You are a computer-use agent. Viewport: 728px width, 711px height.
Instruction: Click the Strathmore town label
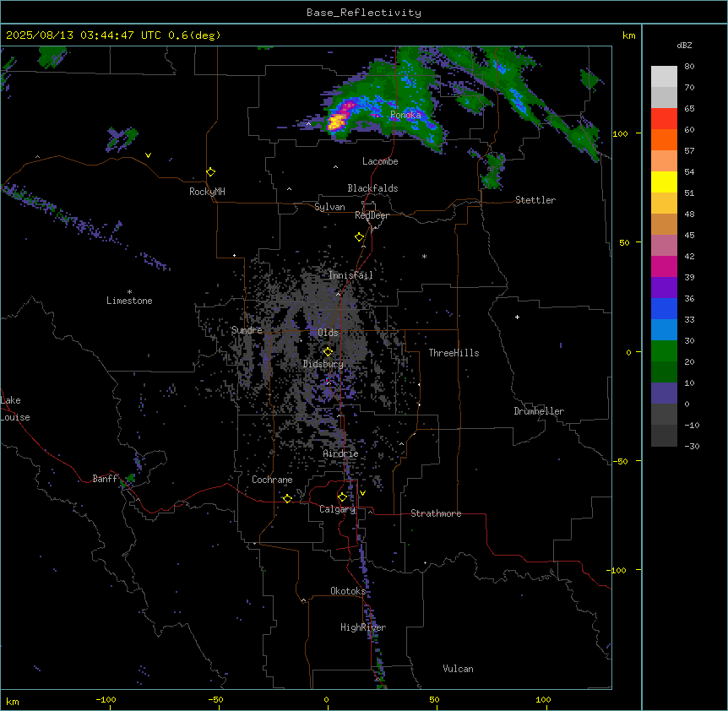[436, 513]
